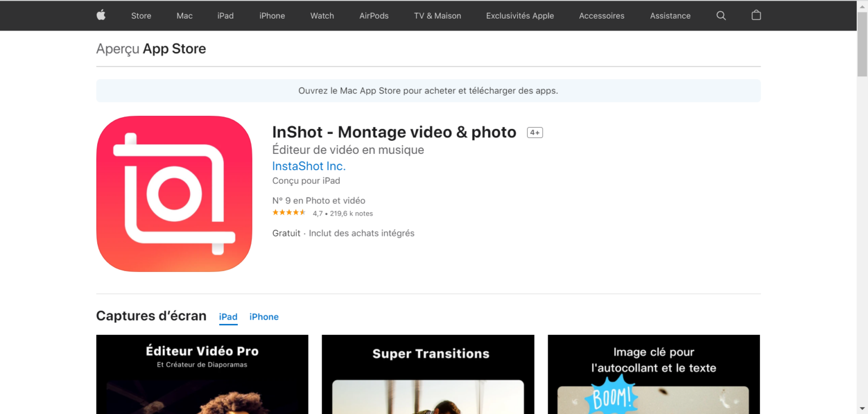Open the Assistance menu item
Image resolution: width=868 pixels, height=414 pixels.
(x=670, y=16)
